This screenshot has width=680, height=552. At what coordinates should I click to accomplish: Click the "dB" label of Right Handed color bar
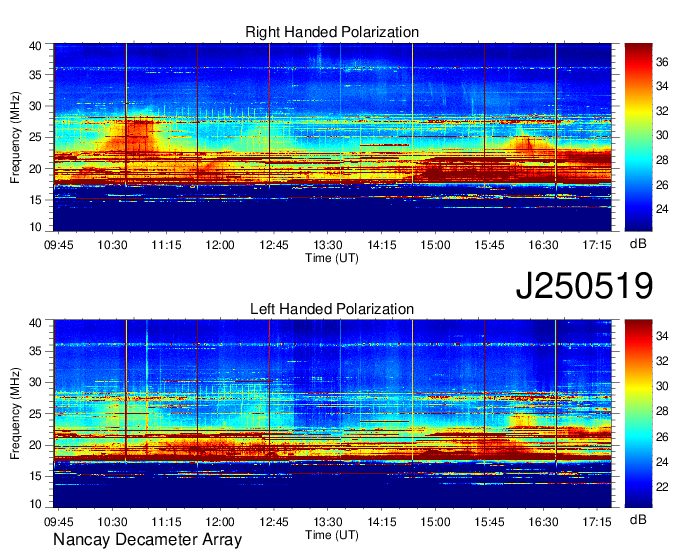point(638,244)
